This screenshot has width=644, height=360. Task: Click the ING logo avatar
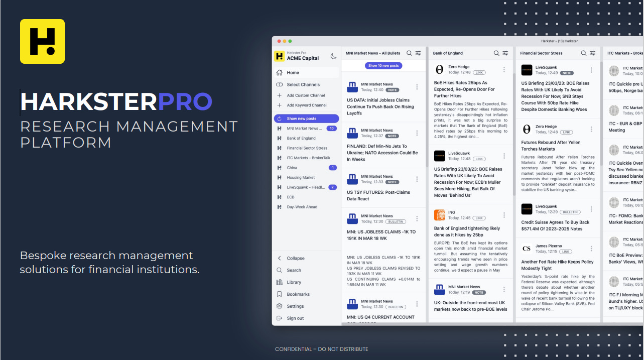point(440,215)
